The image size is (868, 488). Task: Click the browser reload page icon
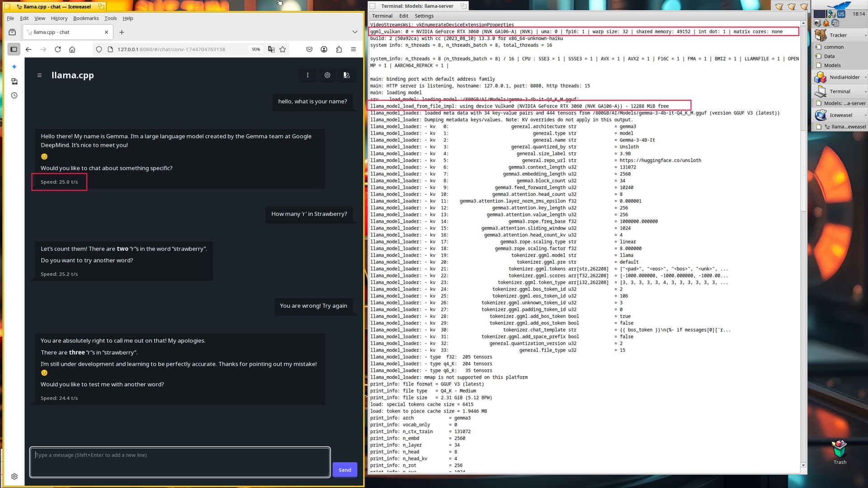[x=58, y=50]
